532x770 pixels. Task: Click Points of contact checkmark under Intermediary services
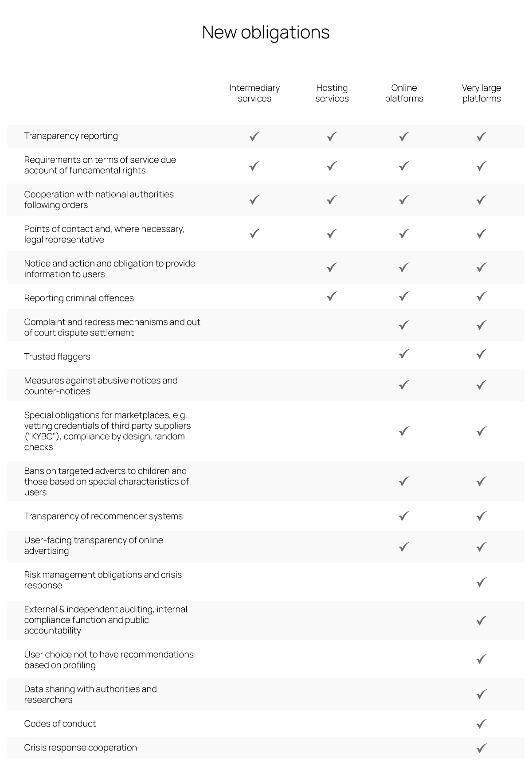coord(254,234)
